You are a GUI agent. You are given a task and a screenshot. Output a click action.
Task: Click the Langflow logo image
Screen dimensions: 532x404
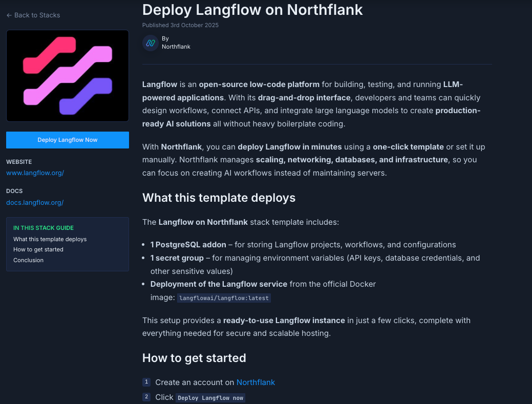68,76
